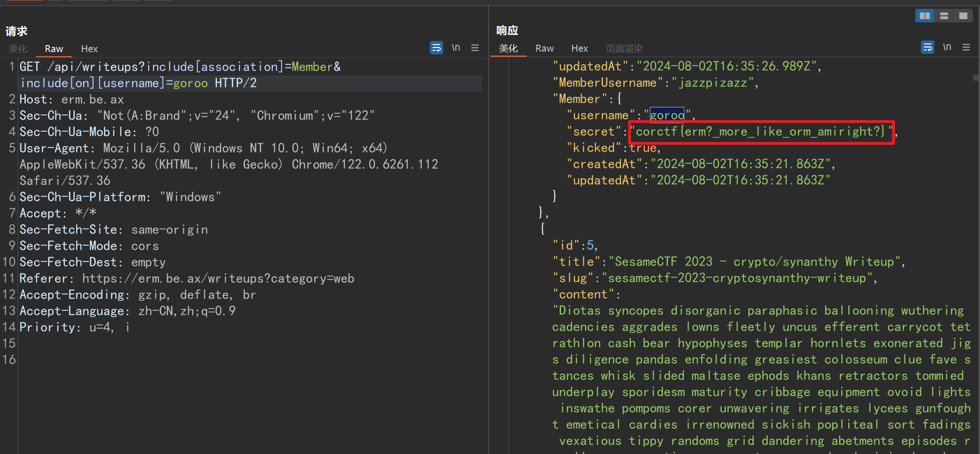Click the 请求 panel heading
This screenshot has width=980, height=454.
pos(16,31)
